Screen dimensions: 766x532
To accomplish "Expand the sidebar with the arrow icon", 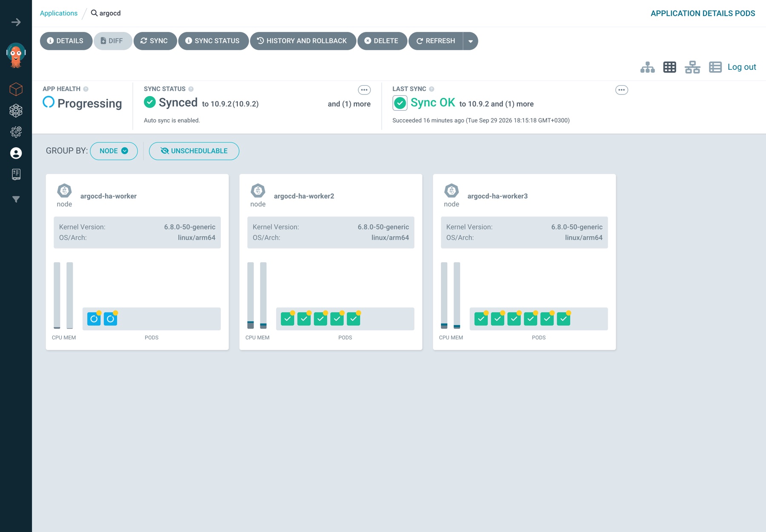I will pyautogui.click(x=16, y=22).
